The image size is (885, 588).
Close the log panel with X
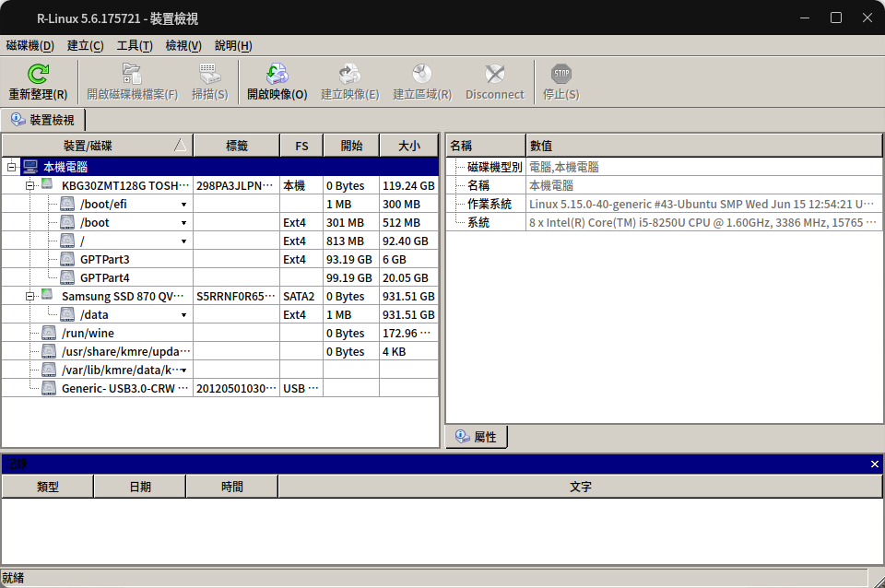[875, 464]
